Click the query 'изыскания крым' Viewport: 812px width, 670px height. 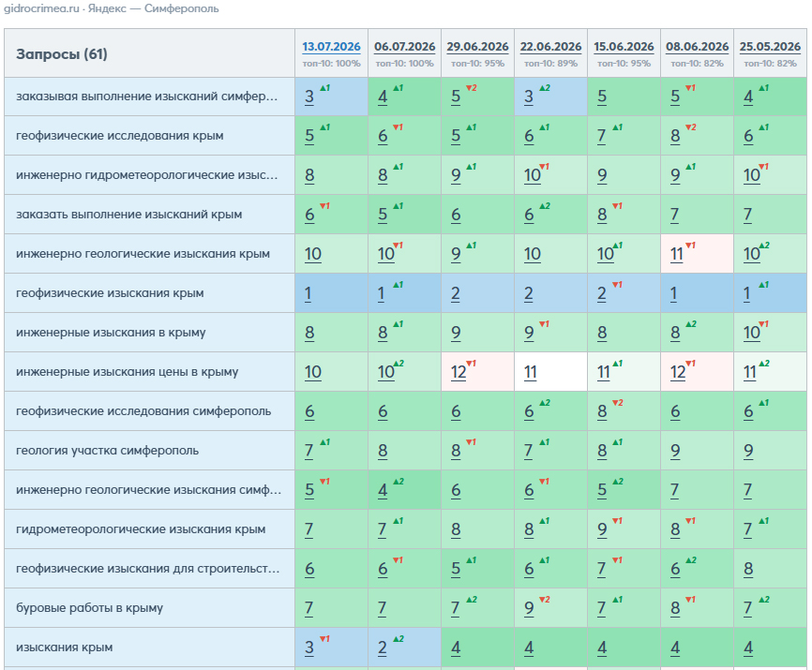pyautogui.click(x=64, y=647)
